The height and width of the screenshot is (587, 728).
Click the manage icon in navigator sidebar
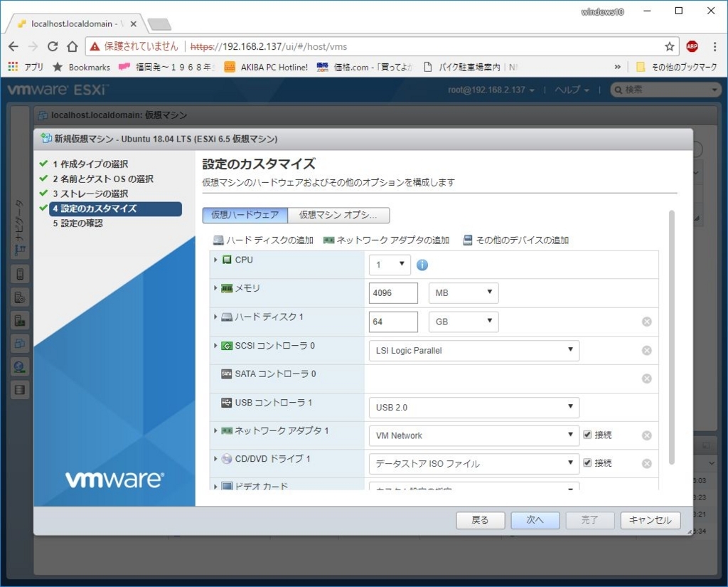click(x=20, y=297)
